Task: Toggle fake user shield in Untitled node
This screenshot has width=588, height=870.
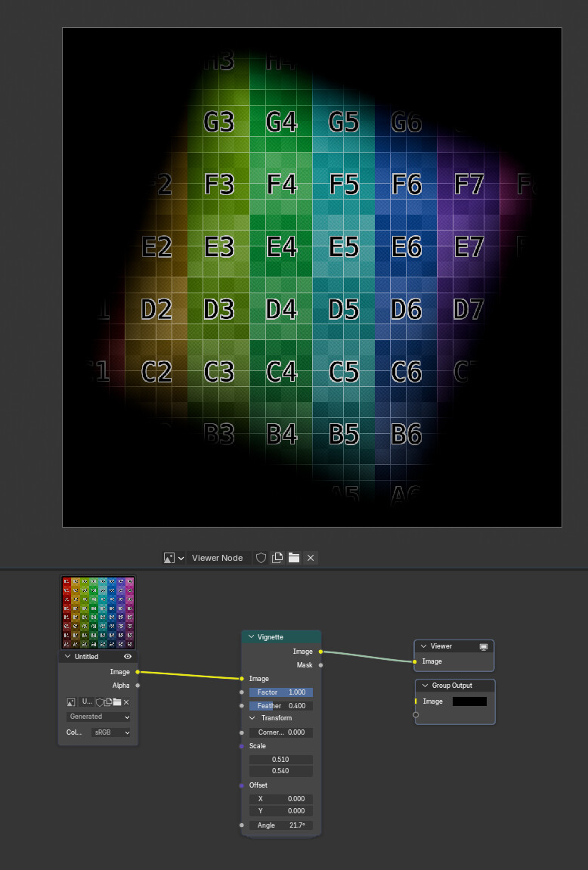Action: click(100, 702)
